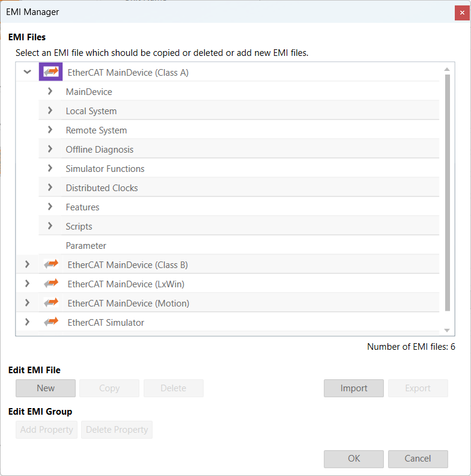The image size is (471, 476).
Task: Click the EtherCAT MainDevice (Class A) icon
Action: click(51, 72)
